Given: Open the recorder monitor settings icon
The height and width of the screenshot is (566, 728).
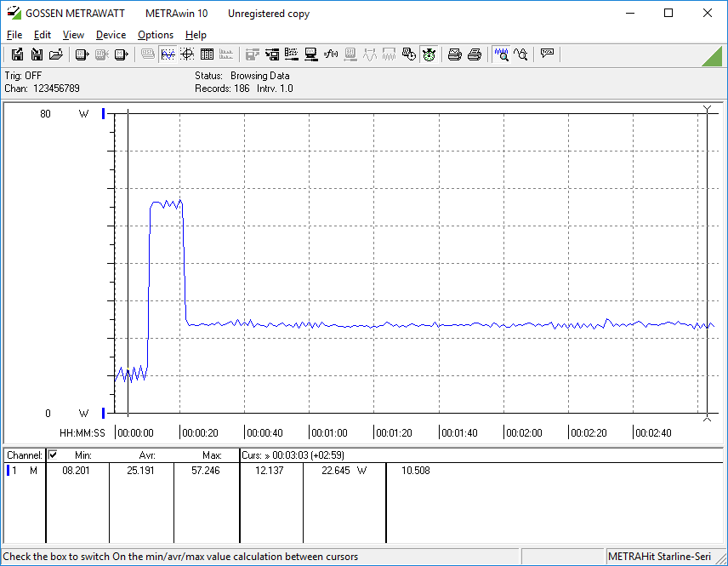Looking at the screenshot, I should [x=310, y=54].
